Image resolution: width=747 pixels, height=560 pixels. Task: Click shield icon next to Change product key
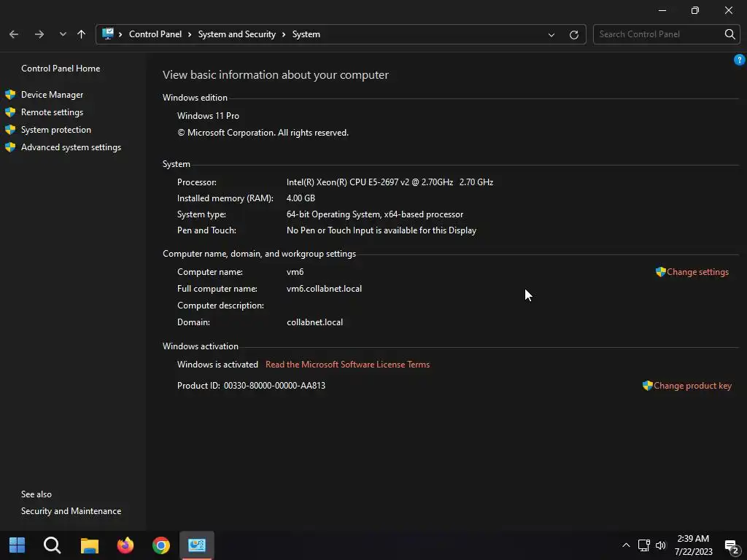coord(648,386)
